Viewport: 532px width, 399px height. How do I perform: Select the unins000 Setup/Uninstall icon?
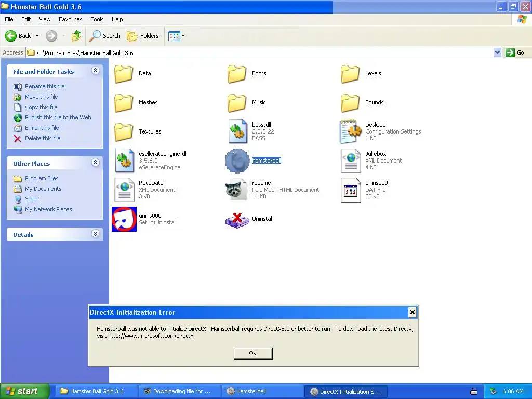point(124,219)
